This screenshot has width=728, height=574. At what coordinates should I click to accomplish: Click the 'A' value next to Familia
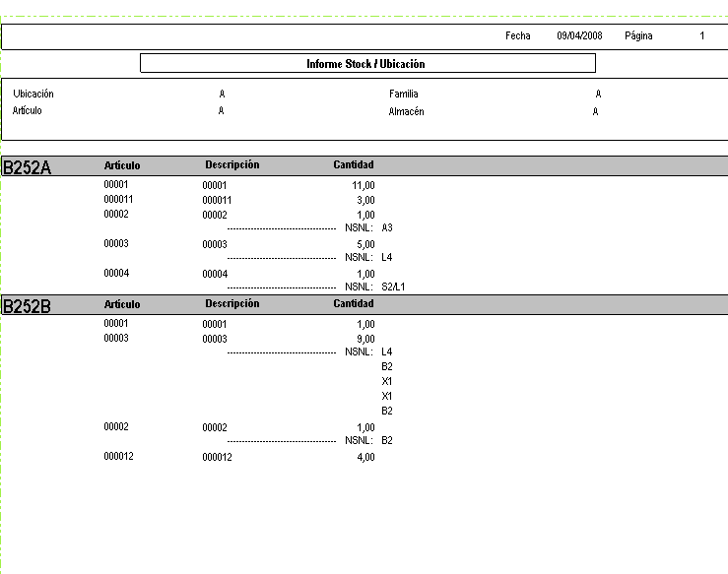coord(598,94)
